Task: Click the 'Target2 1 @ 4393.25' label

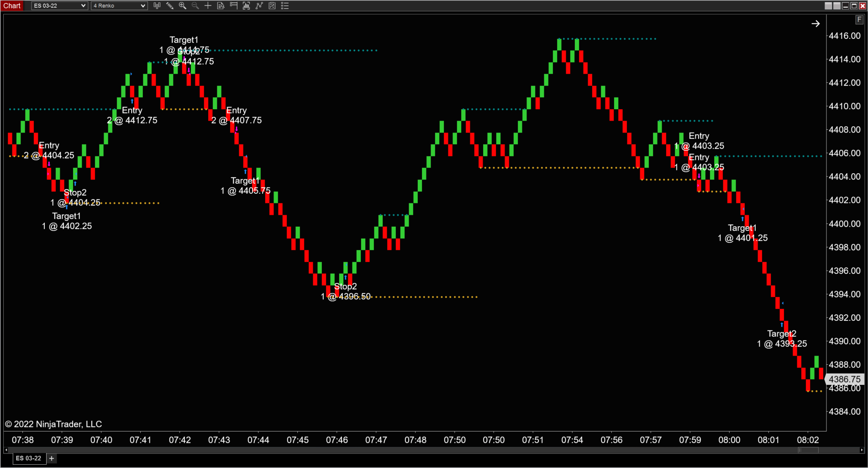Action: pyautogui.click(x=782, y=339)
